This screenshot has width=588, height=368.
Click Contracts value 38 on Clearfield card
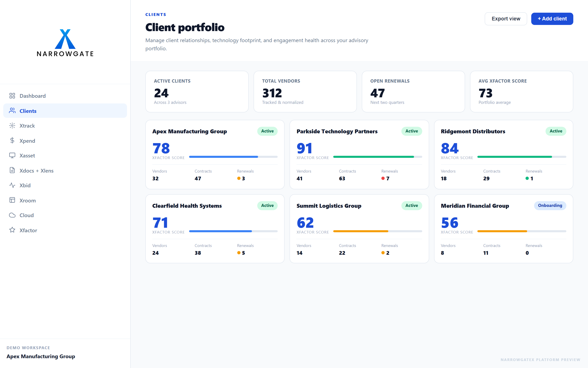point(198,253)
